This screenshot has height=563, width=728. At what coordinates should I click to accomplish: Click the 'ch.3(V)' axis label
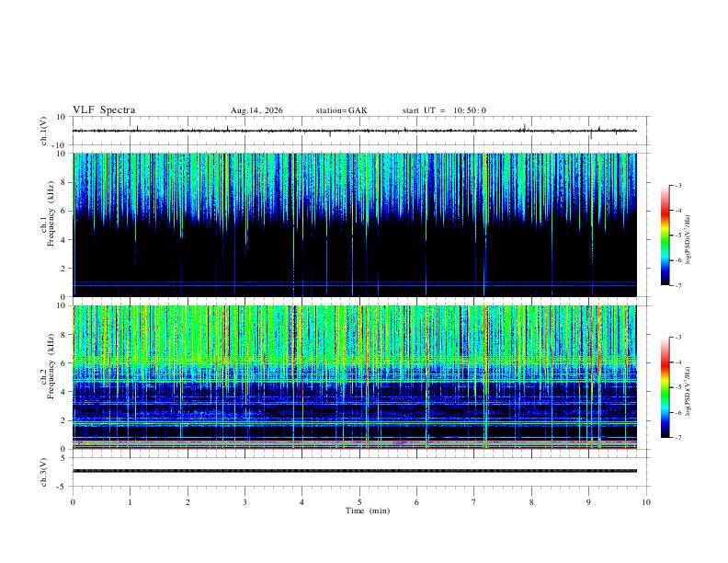click(x=44, y=472)
